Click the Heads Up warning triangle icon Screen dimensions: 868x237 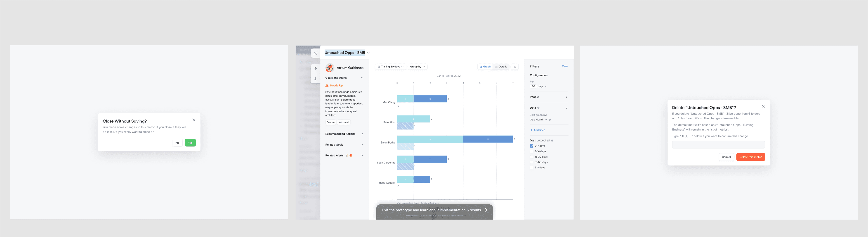327,85
